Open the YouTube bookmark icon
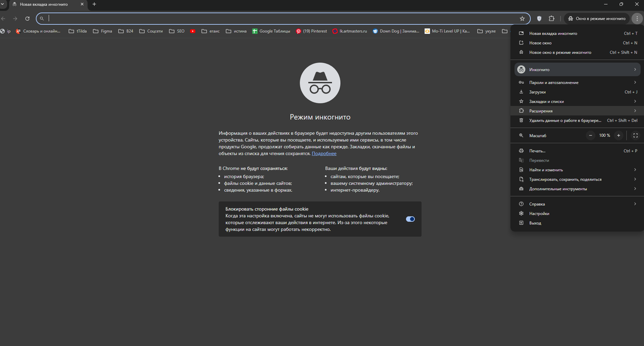The image size is (644, 346). pos(193,31)
